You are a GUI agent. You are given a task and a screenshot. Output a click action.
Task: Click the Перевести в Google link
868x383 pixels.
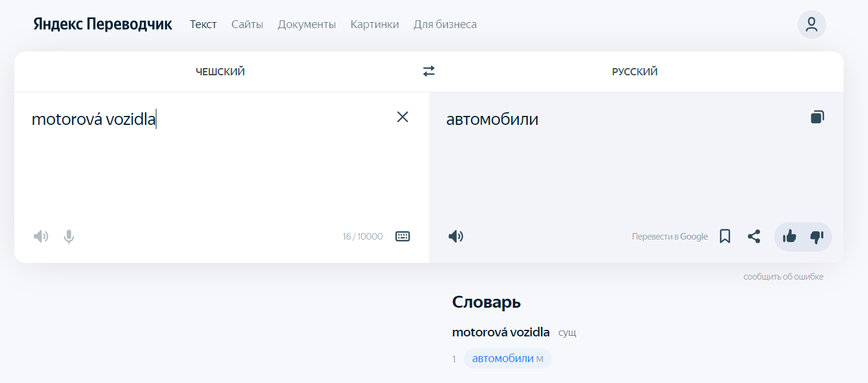coord(670,237)
